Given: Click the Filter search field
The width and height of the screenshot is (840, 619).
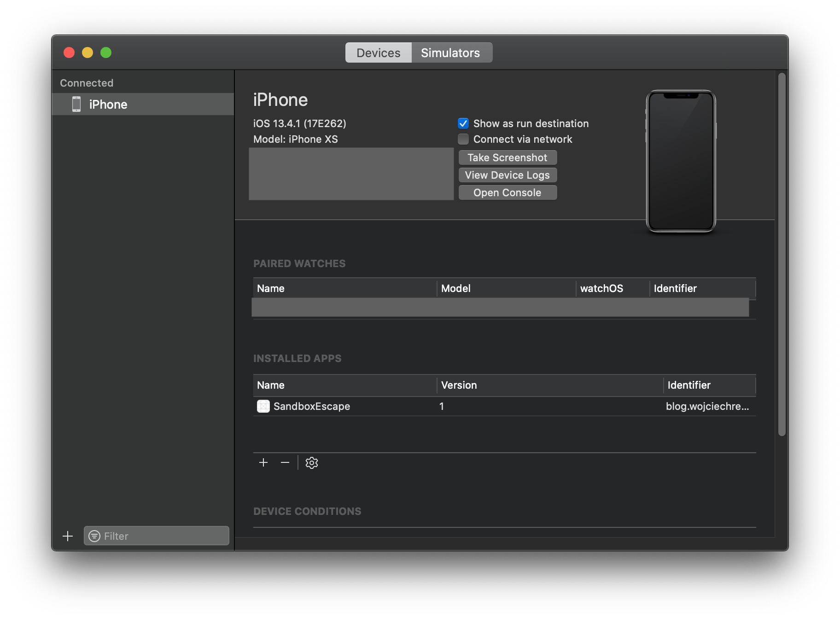Looking at the screenshot, I should [x=157, y=536].
